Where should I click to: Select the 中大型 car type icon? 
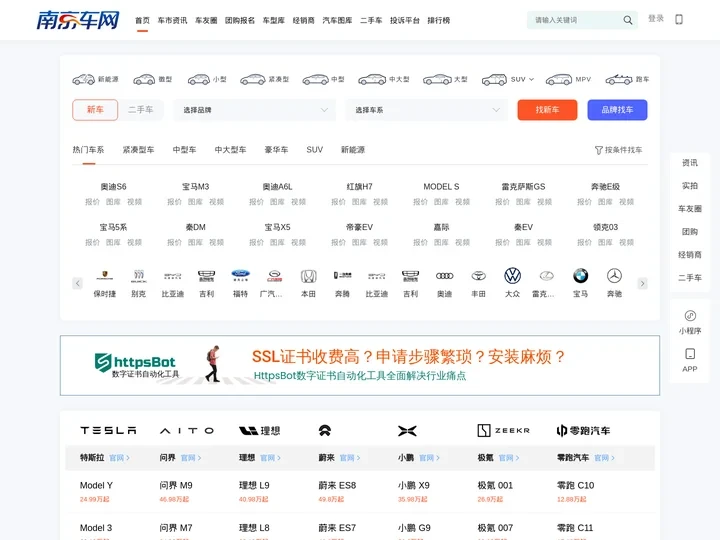click(372, 79)
